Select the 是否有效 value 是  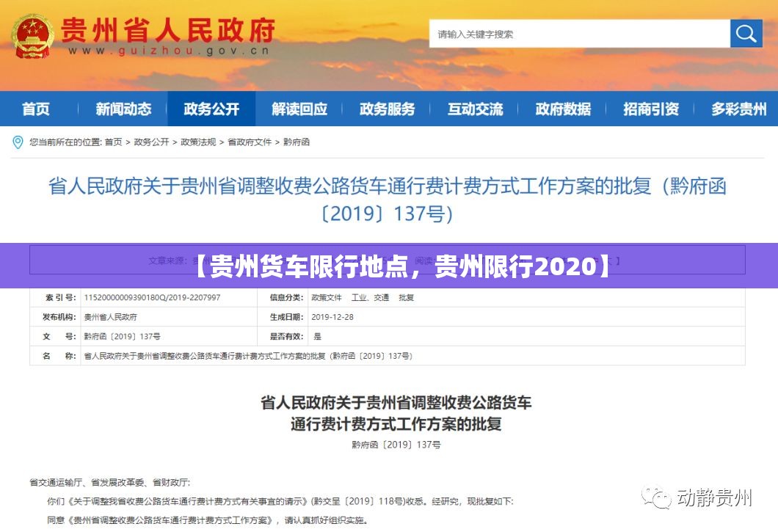point(317,336)
